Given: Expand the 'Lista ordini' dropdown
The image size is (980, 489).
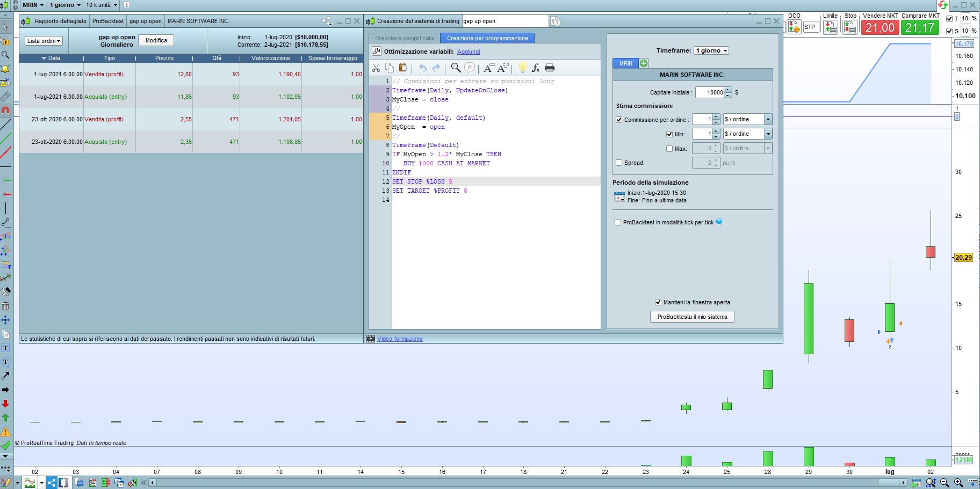Looking at the screenshot, I should pyautogui.click(x=44, y=41).
